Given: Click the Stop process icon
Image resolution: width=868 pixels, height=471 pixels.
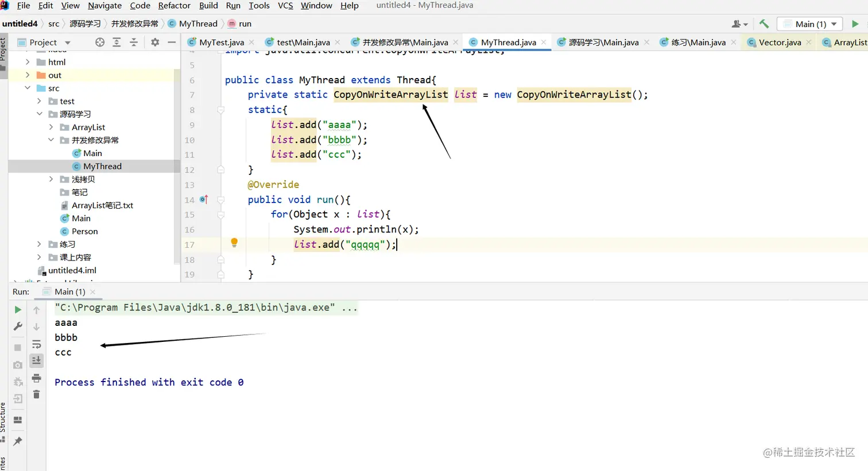Looking at the screenshot, I should coord(18,348).
